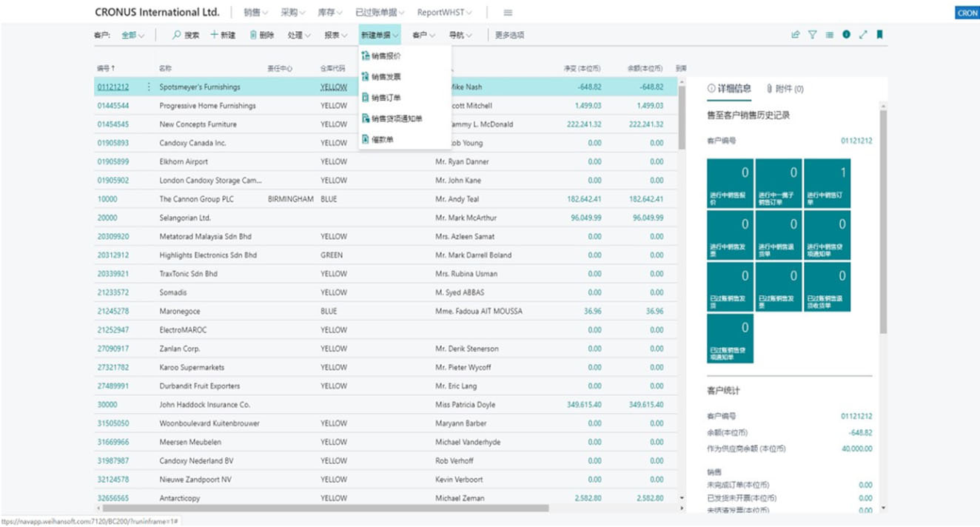Viewport: 980px width, 527px height.
Task: Select 销售发票 in the dropdown menu
Action: 386,77
